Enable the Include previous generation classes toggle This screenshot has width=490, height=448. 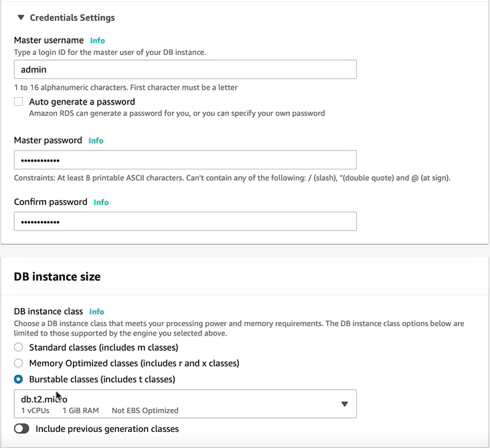pyautogui.click(x=21, y=429)
